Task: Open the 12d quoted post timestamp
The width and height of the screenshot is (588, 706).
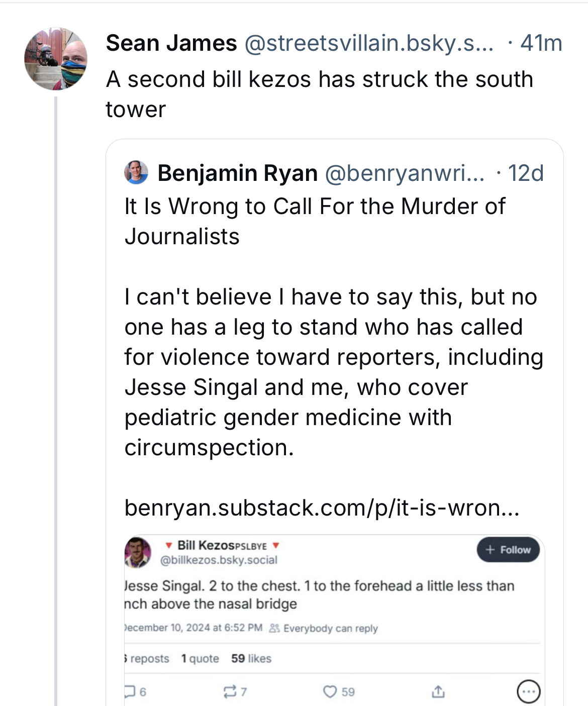Action: (x=526, y=173)
